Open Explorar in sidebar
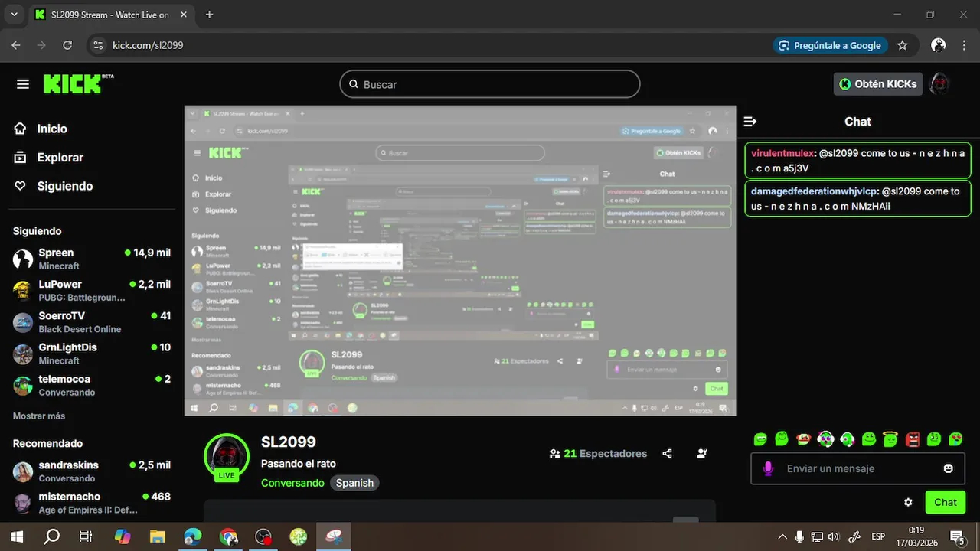 point(49,158)
